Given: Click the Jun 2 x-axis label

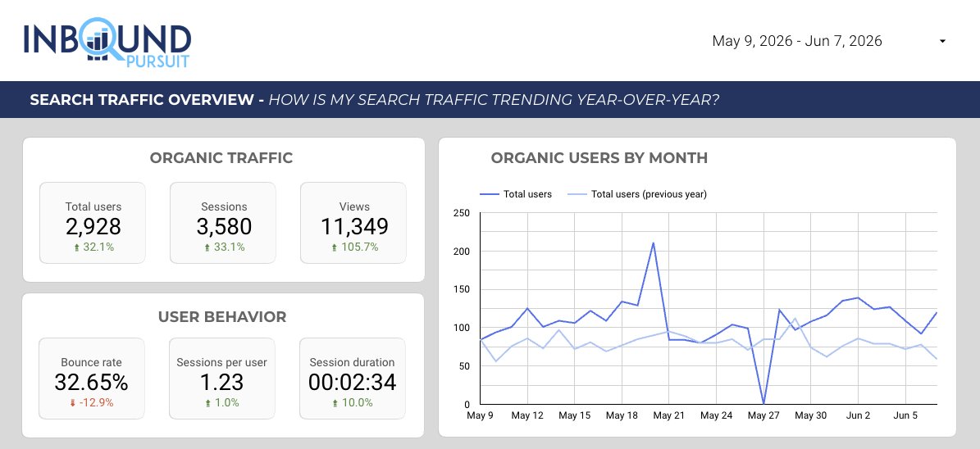Looking at the screenshot, I should [858, 415].
